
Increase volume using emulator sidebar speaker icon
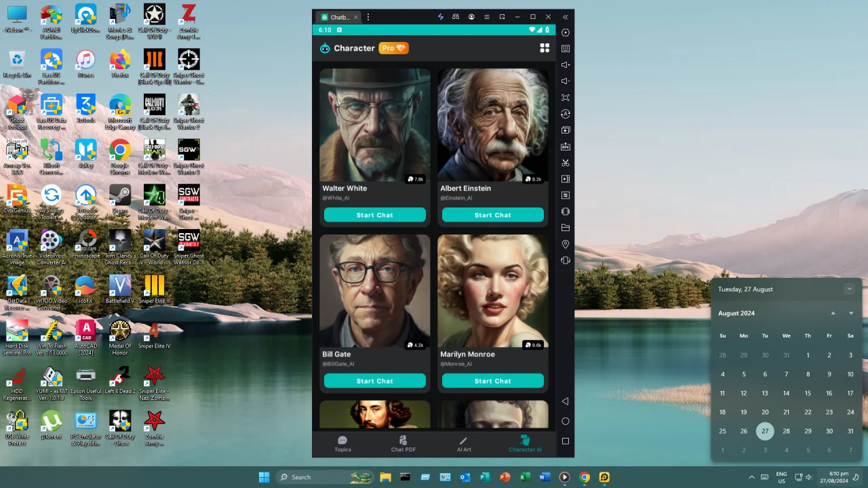566,65
